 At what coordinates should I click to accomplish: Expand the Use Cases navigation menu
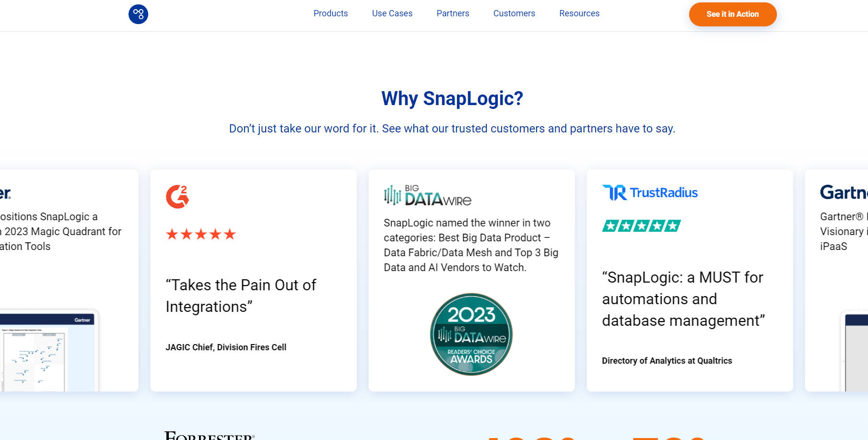click(392, 13)
